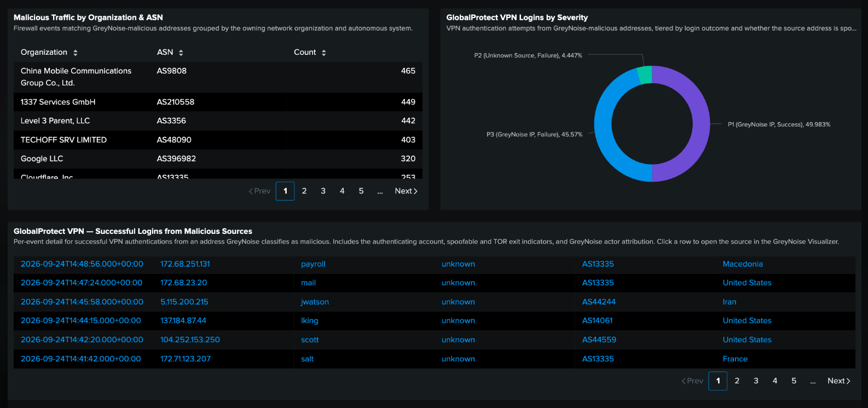The image size is (868, 408).
Task: Go to page 3 of Malicious Traffic table
Action: [x=323, y=191]
